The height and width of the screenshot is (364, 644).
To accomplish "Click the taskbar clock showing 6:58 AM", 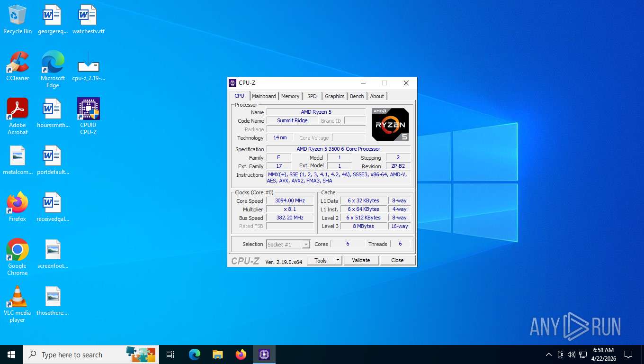I will coord(603,355).
